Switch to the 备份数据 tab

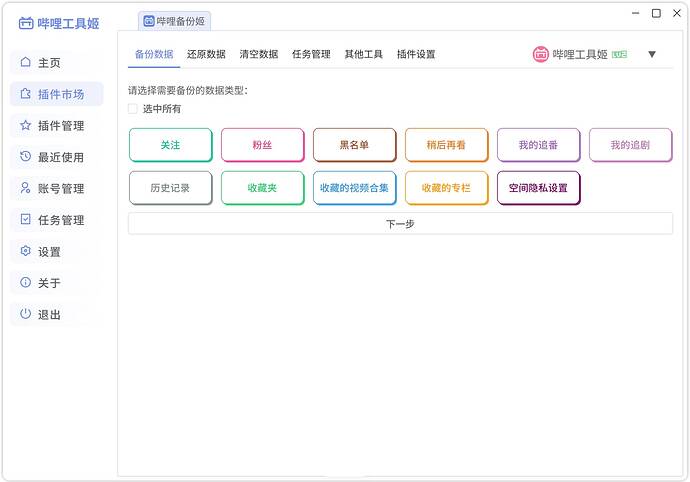(x=154, y=54)
